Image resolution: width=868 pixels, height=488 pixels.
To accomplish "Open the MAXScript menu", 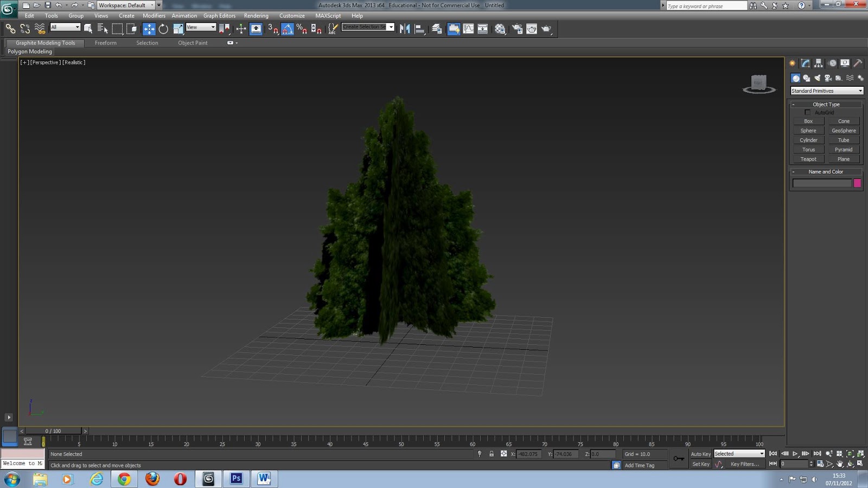I will tap(328, 16).
